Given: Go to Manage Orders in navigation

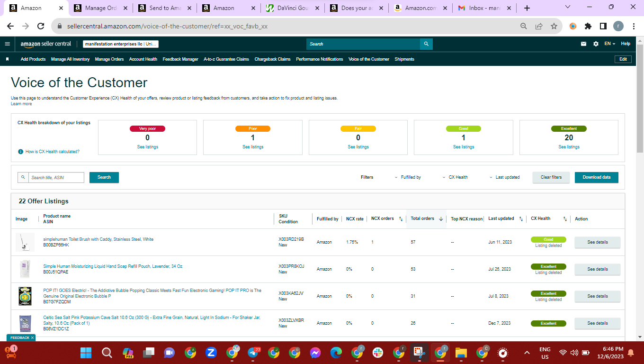Looking at the screenshot, I should [x=109, y=59].
